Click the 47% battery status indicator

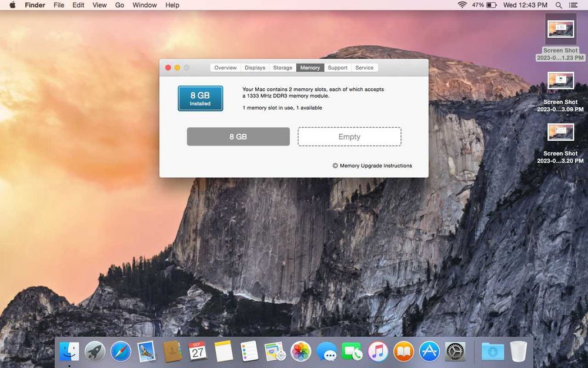tap(484, 5)
